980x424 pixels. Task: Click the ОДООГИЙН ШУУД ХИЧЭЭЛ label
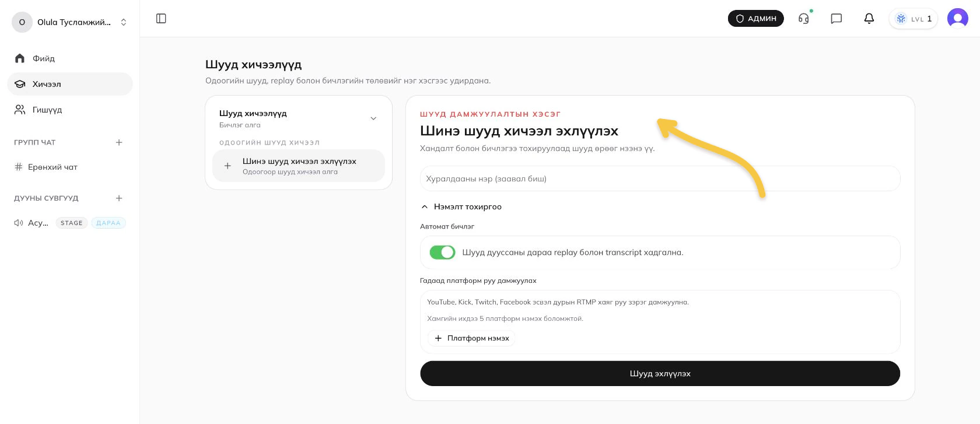coord(269,142)
